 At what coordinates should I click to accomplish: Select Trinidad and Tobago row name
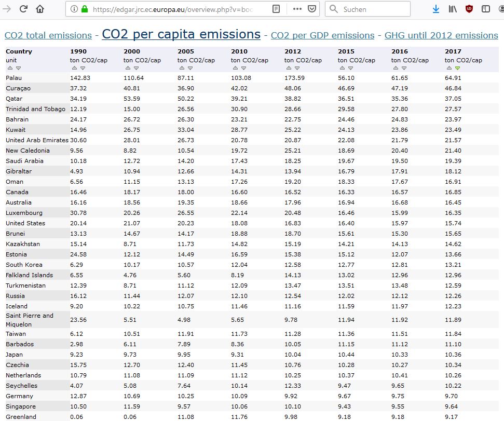[x=35, y=109]
